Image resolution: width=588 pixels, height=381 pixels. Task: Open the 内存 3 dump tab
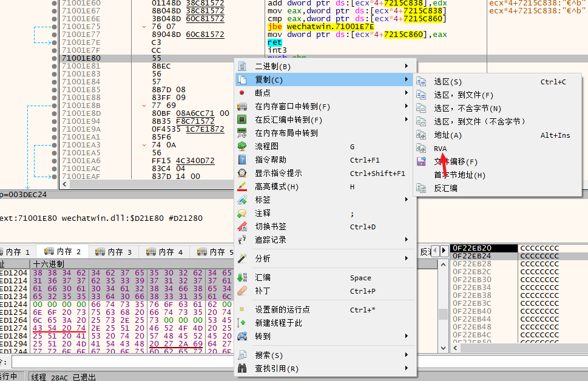click(x=120, y=252)
